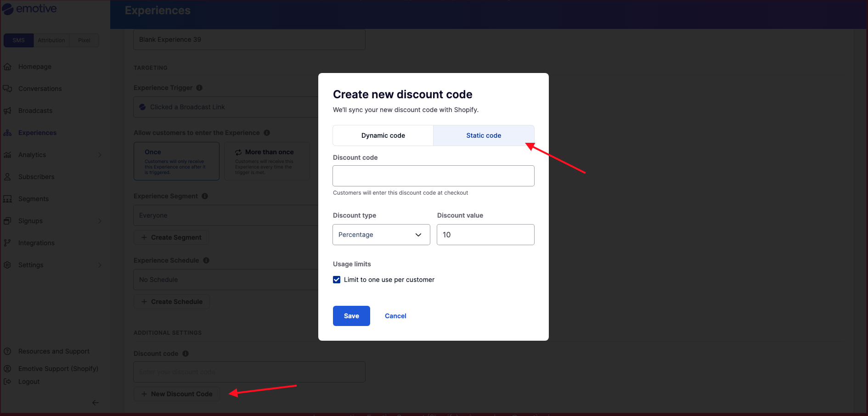Expand the Settings submenu chevron
This screenshot has width=868, height=416.
click(100, 265)
